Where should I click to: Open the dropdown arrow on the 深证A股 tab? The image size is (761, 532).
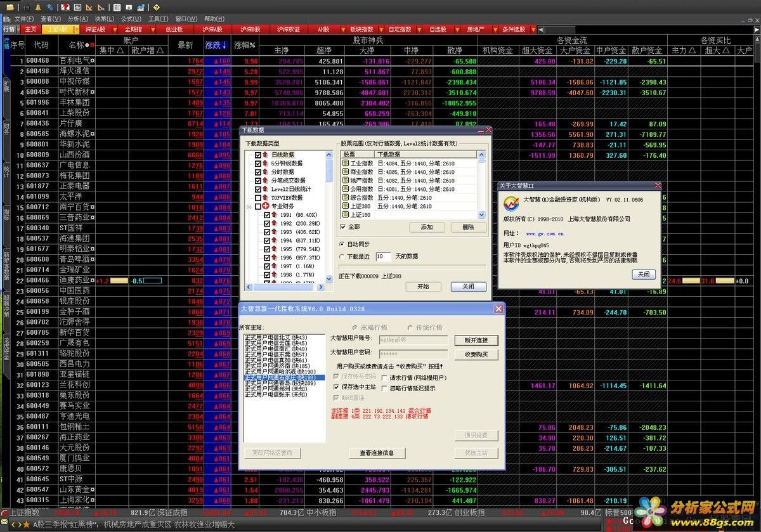(x=114, y=29)
